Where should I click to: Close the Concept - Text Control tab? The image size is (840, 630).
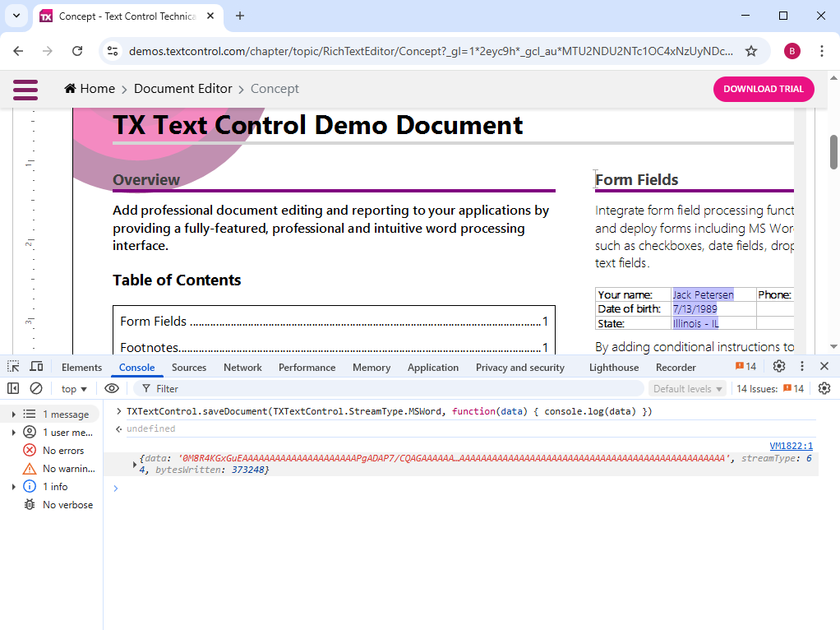point(210,16)
